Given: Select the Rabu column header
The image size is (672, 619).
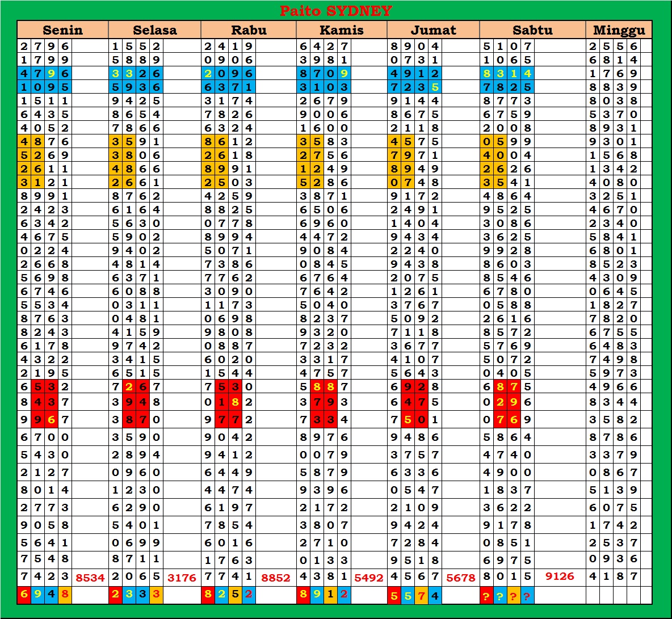Looking at the screenshot, I should pos(249,30).
